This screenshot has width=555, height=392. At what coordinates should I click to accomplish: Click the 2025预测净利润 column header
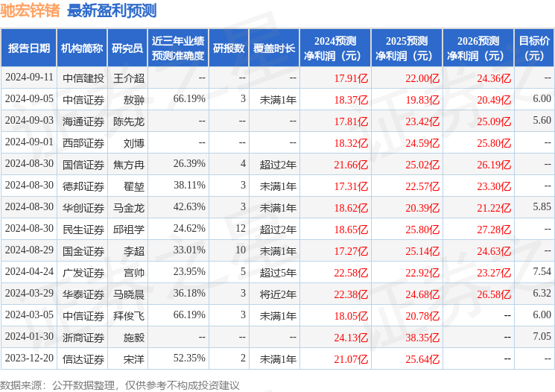[x=407, y=48]
